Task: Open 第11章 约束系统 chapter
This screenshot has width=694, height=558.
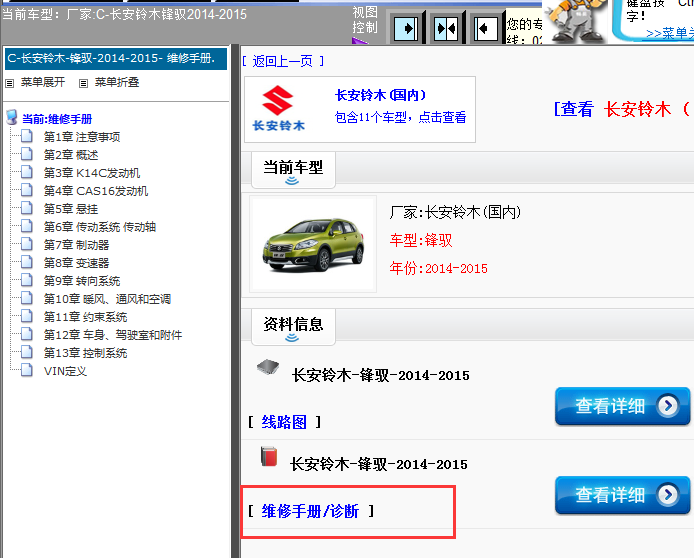Action: coord(85,317)
